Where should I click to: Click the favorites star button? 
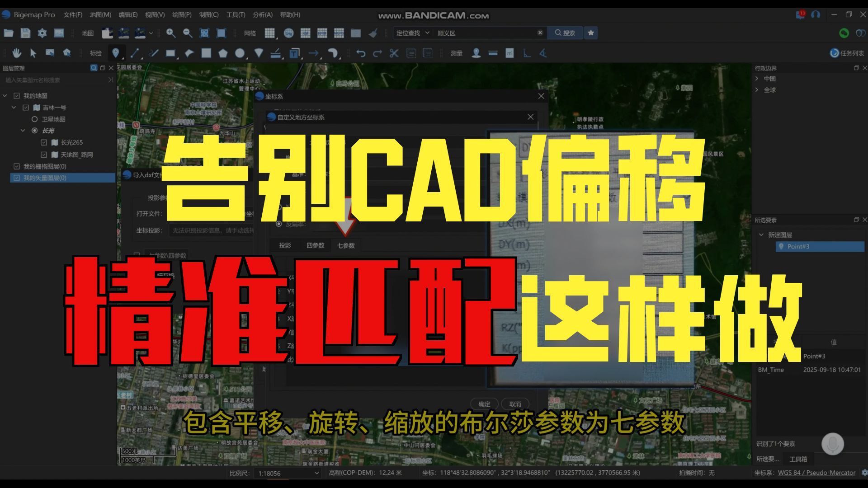coord(591,33)
